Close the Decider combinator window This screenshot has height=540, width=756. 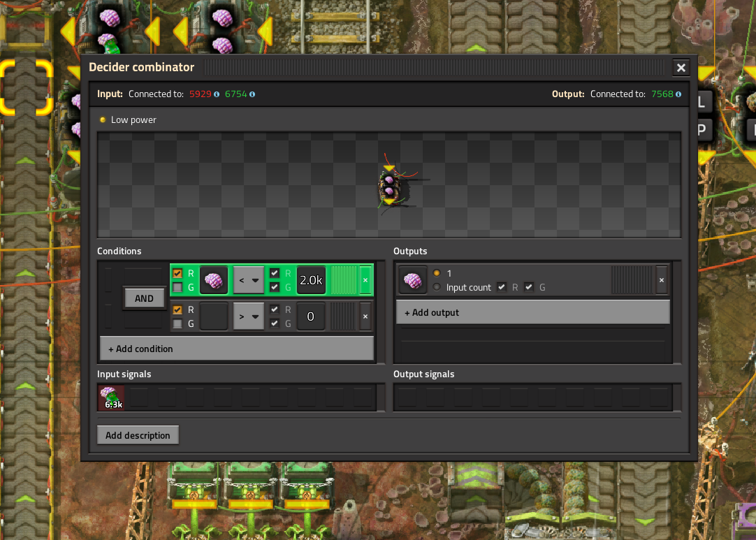click(681, 68)
